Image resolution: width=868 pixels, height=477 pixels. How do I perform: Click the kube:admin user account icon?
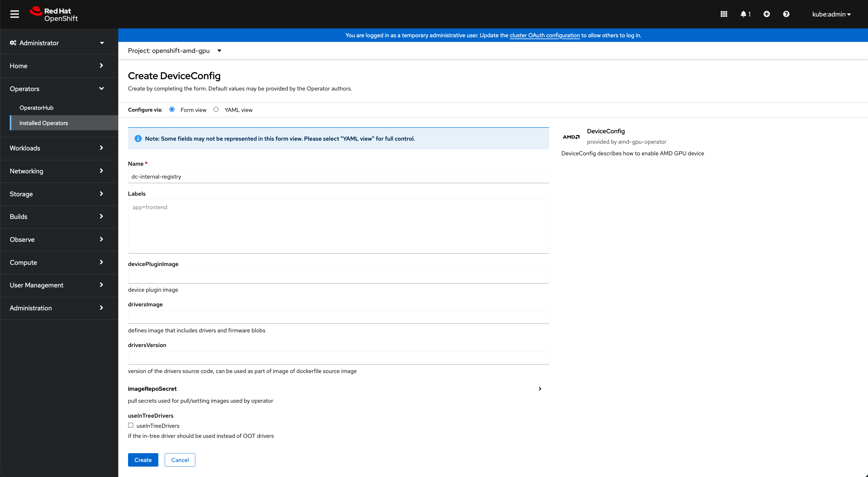[x=832, y=13]
